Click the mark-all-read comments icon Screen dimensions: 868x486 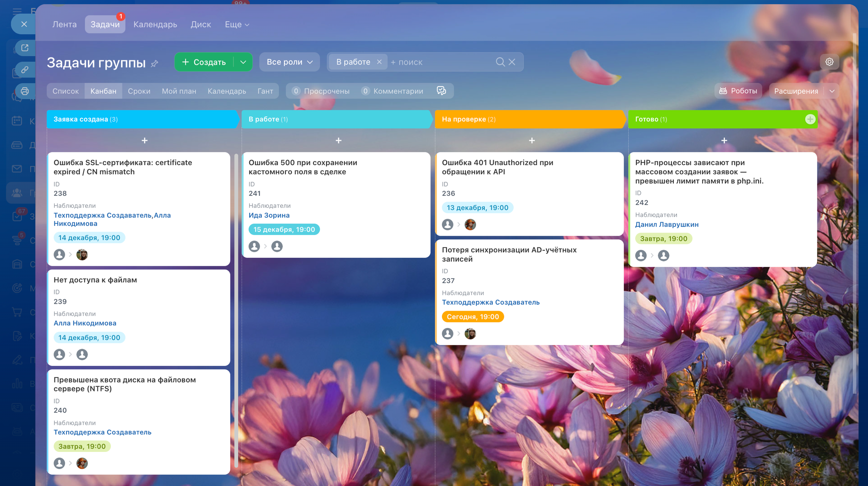[x=441, y=91]
